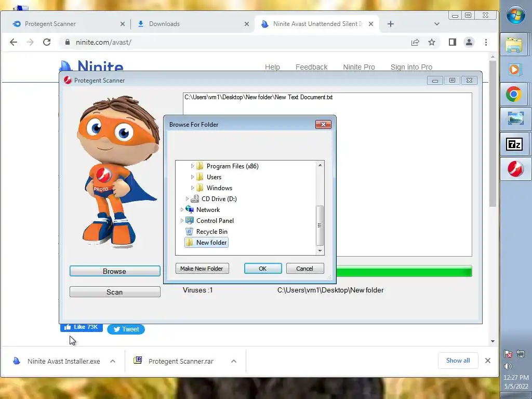Image resolution: width=532 pixels, height=399 pixels.
Task: Click the Facebook Like 73K button
Action: pyautogui.click(x=82, y=327)
